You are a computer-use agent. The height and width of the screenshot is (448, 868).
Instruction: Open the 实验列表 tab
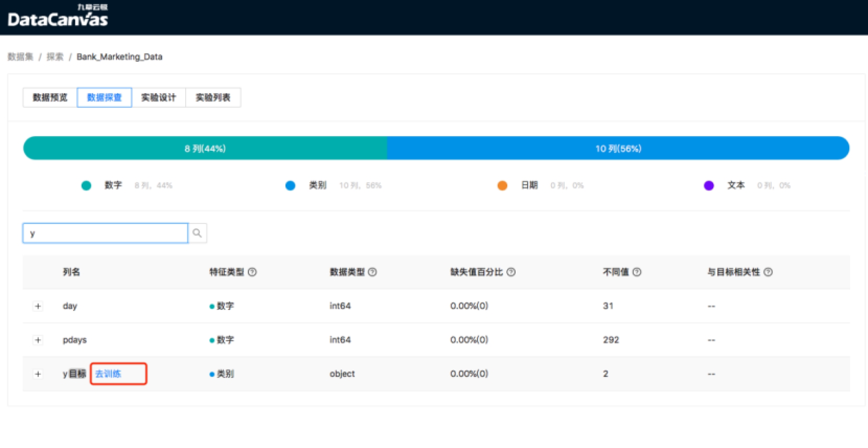[x=213, y=97]
